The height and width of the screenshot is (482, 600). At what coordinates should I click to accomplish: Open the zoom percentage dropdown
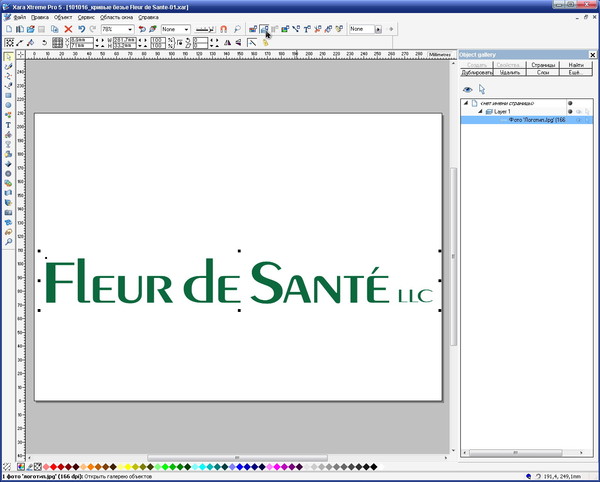click(130, 29)
